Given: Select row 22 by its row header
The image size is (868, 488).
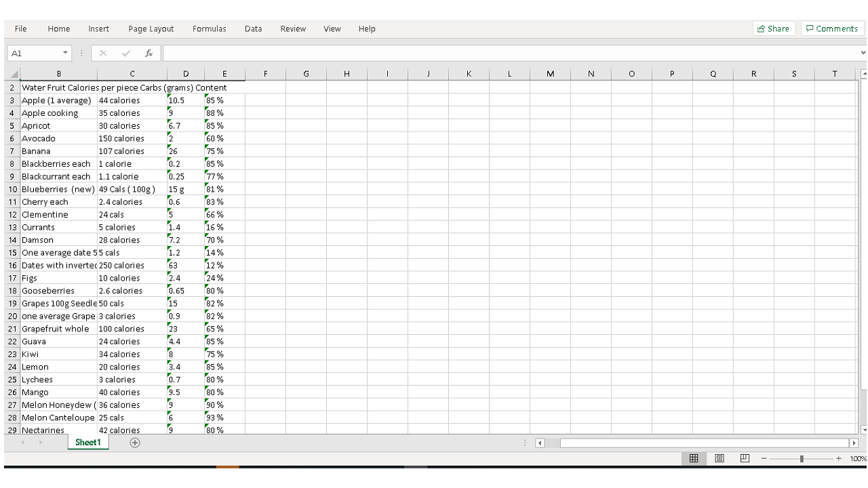Looking at the screenshot, I should coord(12,342).
